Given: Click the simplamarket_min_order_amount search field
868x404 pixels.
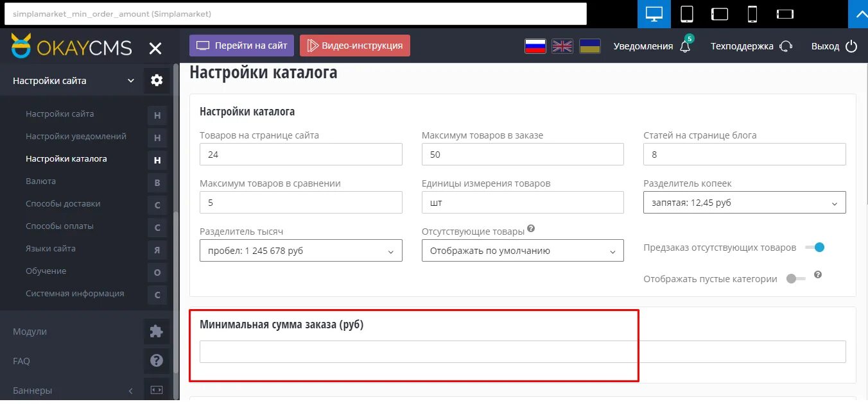Looking at the screenshot, I should (x=295, y=13).
